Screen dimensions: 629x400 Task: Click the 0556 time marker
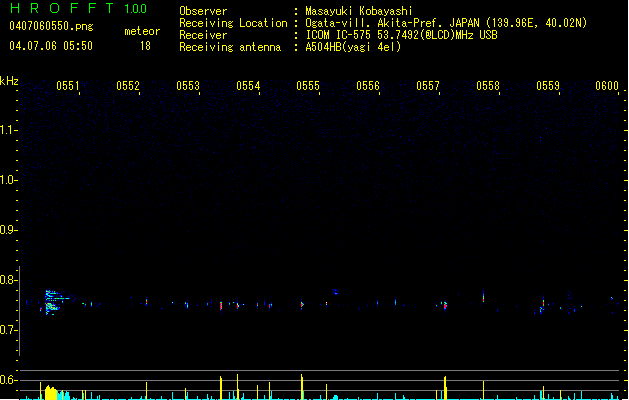[x=368, y=86]
